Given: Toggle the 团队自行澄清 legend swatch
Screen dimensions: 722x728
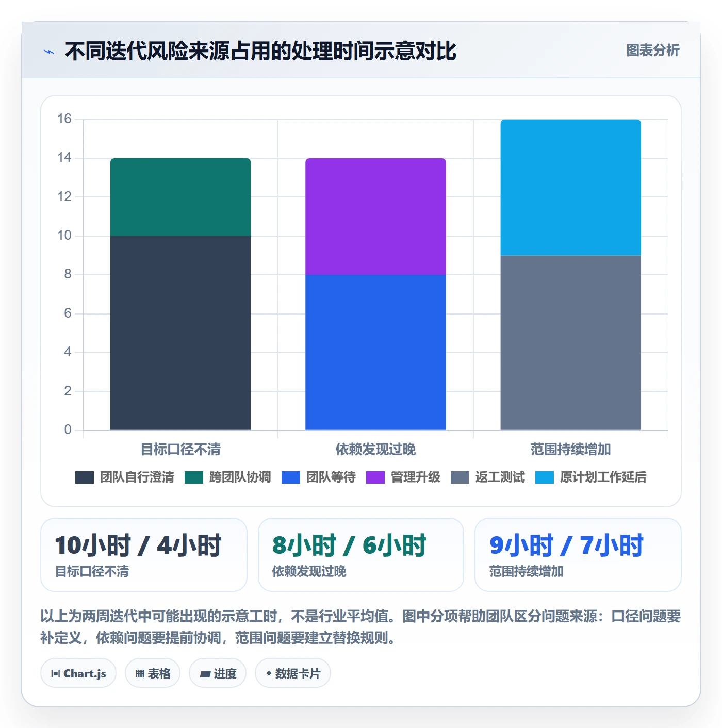Looking at the screenshot, I should click(x=85, y=477).
